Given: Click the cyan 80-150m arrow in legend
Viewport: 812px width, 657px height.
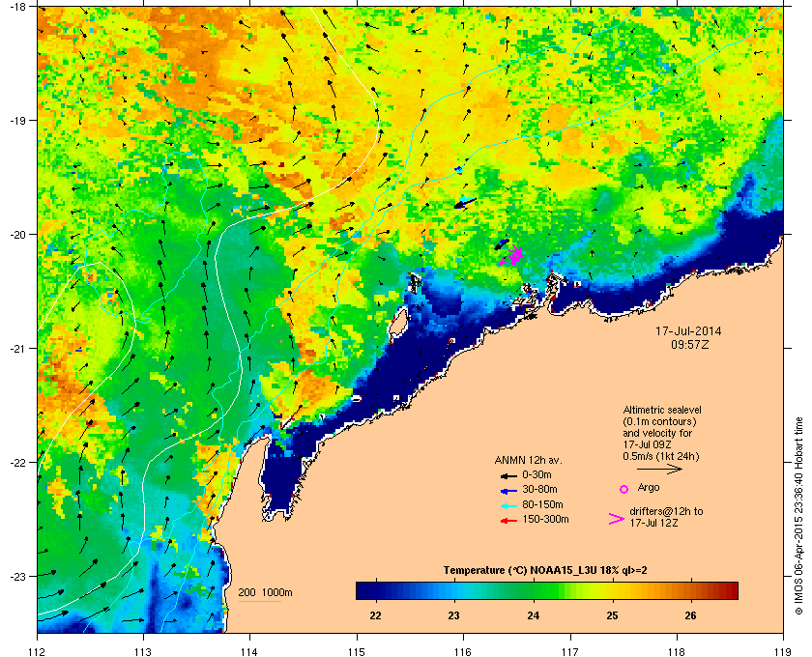Looking at the screenshot, I should pyautogui.click(x=508, y=506).
